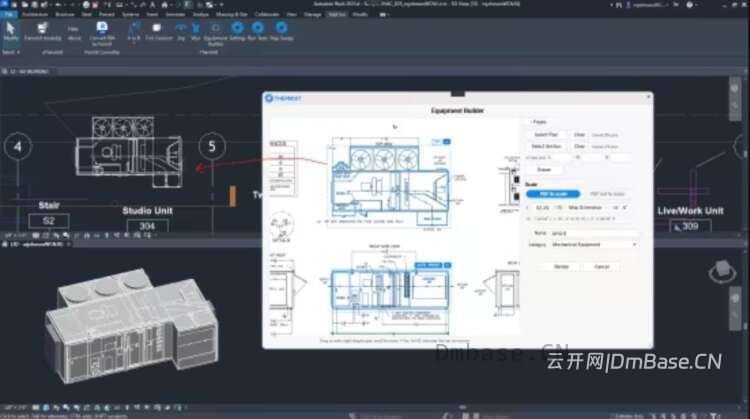
Task: Click the S2 stair tag
Action: pyautogui.click(x=49, y=221)
